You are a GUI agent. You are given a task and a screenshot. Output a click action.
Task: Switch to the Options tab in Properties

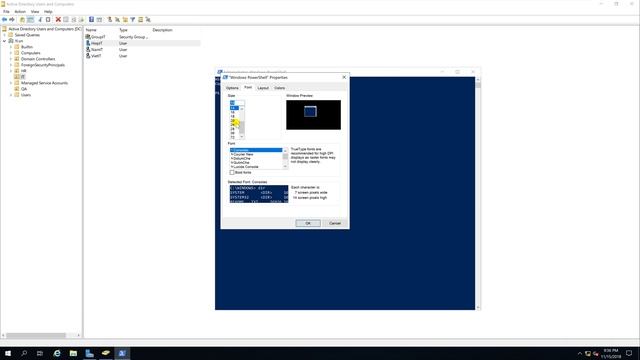232,88
